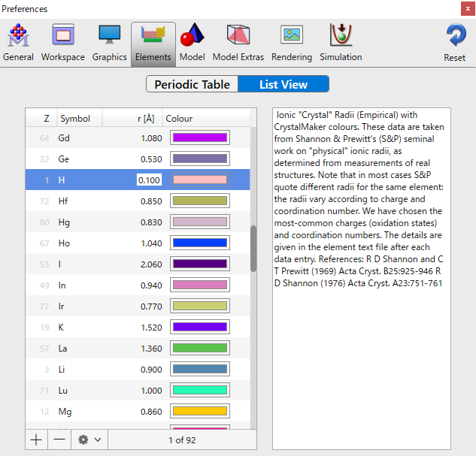
Task: Switch to Periodic Table view
Action: (193, 84)
